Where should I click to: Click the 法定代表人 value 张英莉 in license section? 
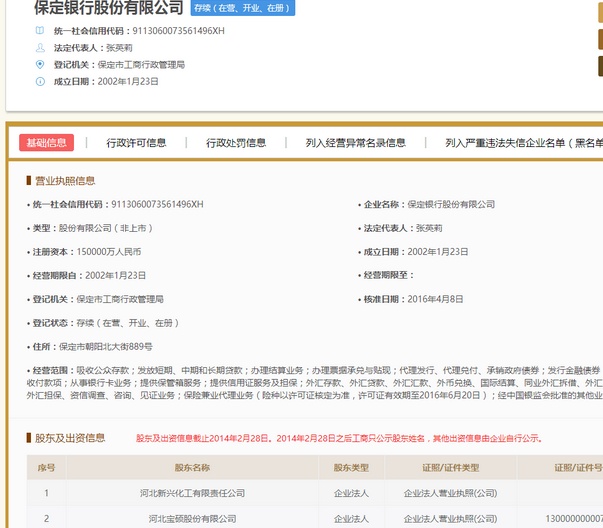(429, 228)
